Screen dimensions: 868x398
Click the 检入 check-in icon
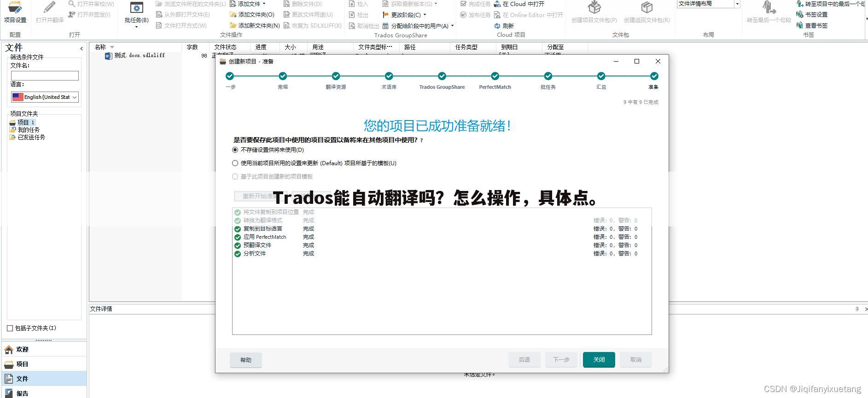click(352, 4)
